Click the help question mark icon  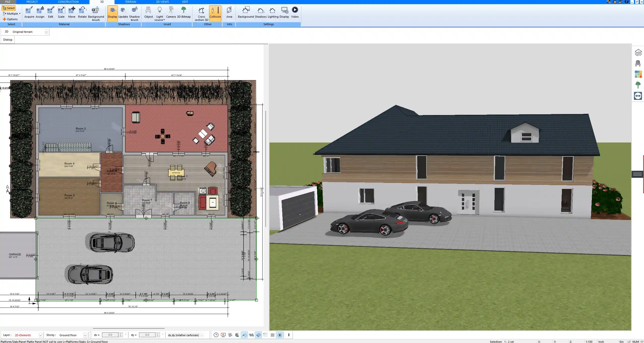pos(627,2)
